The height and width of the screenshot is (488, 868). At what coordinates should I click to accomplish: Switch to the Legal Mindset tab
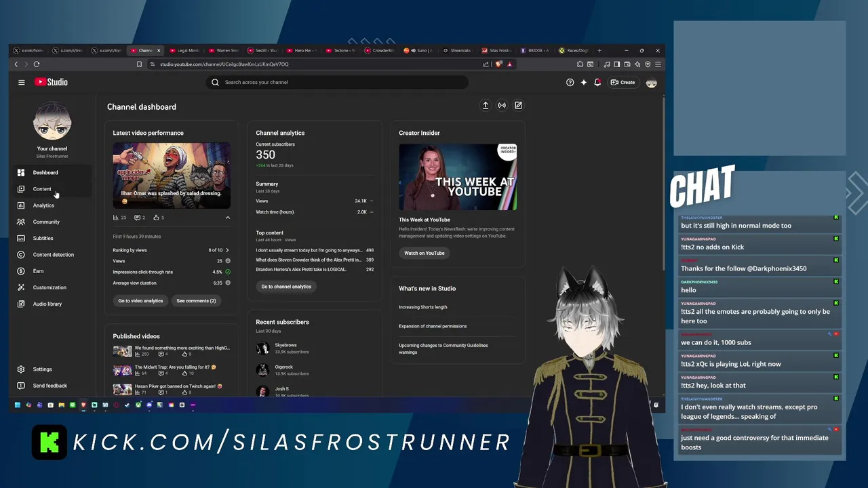185,50
